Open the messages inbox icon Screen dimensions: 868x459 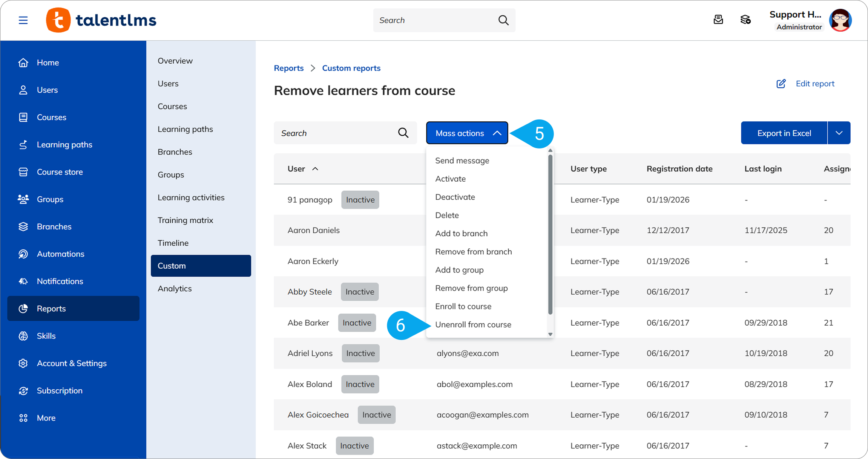pos(718,20)
